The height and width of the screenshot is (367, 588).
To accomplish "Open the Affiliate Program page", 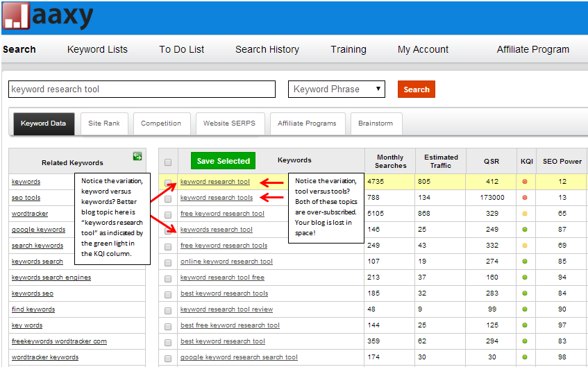I will [533, 49].
